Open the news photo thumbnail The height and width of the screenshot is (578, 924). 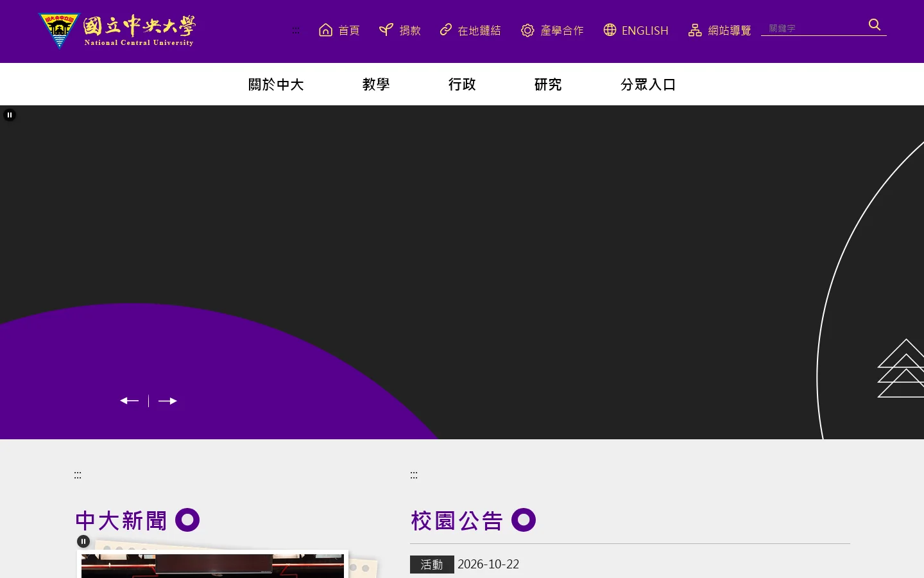pos(212,565)
